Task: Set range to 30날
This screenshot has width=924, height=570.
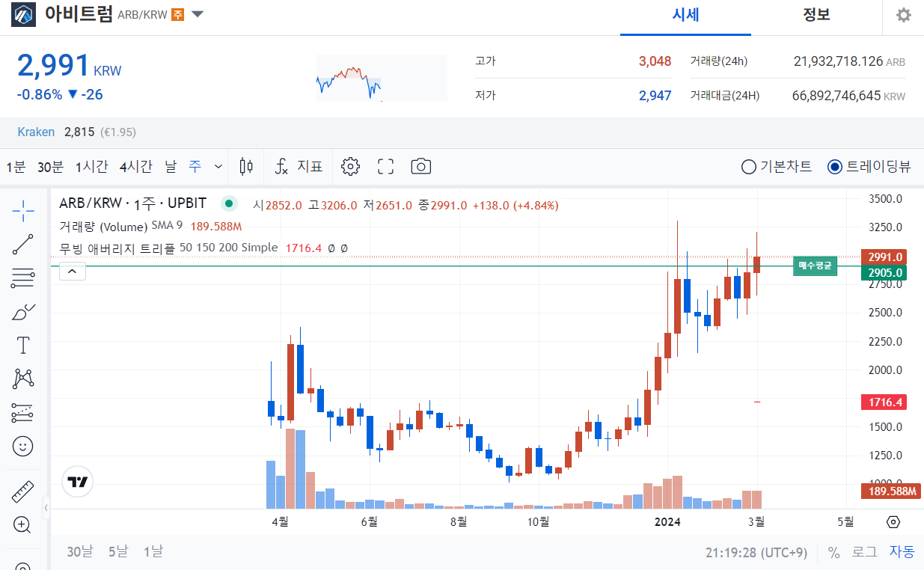Action: click(x=80, y=552)
